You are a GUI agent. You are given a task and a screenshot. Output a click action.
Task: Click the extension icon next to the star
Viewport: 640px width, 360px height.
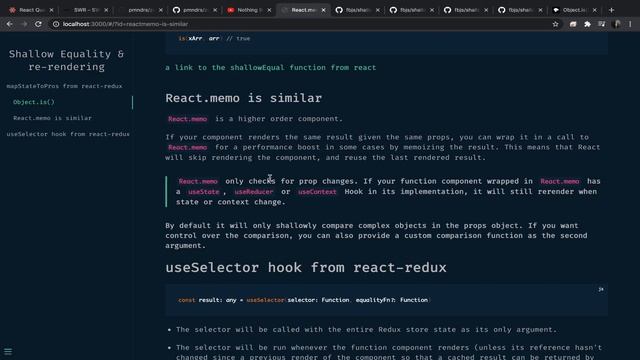click(x=573, y=24)
